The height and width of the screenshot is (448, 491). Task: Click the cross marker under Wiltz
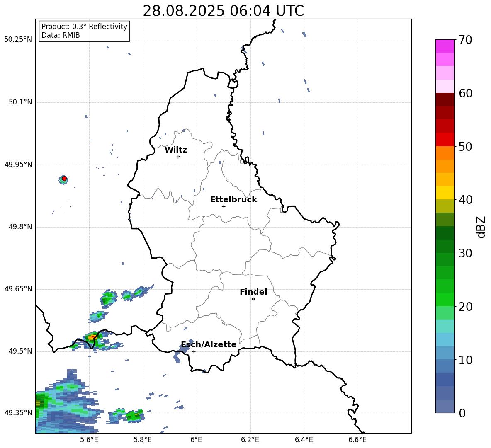(x=178, y=157)
